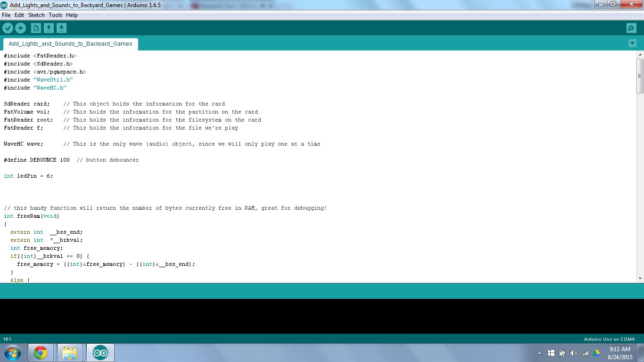
Task: Click the '#include <SdReader.h>' line
Action: coord(38,64)
